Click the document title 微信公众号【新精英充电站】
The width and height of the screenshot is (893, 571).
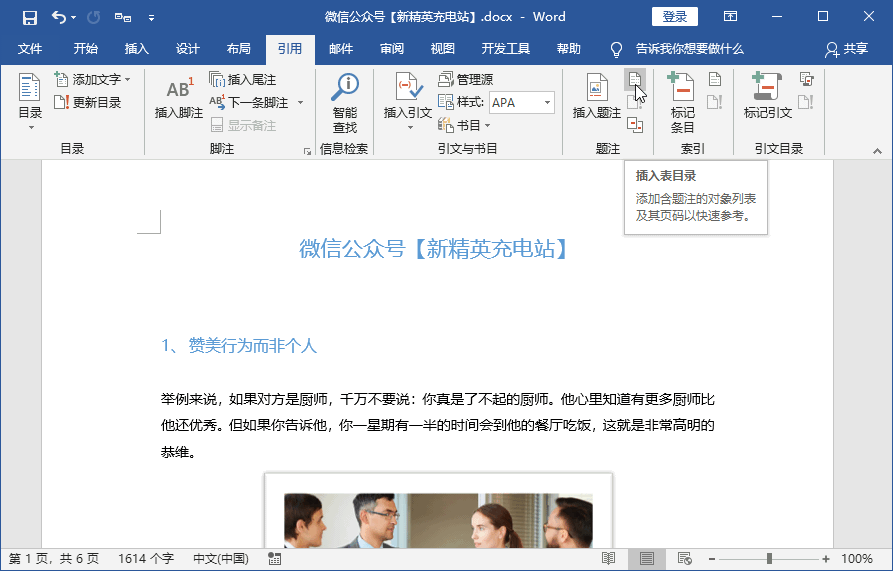(x=434, y=249)
